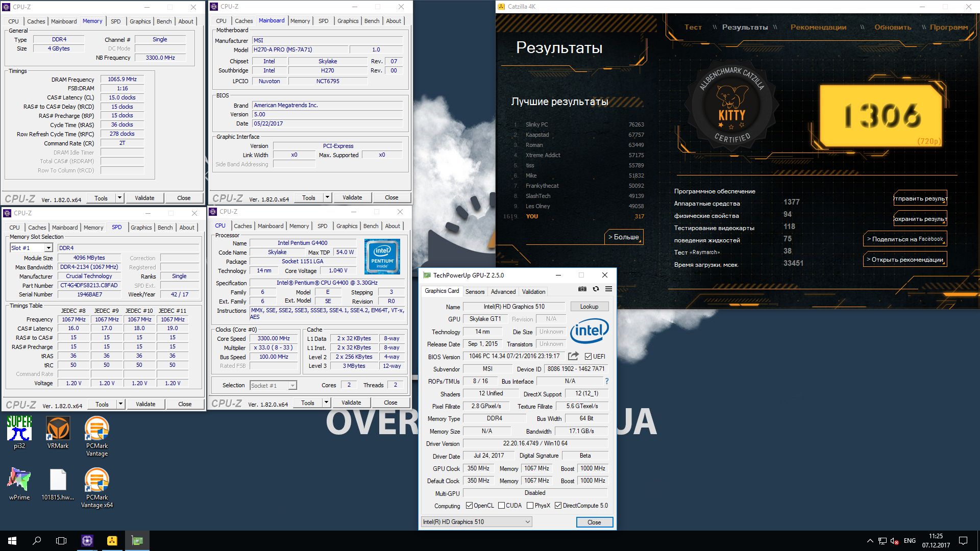Image resolution: width=980 pixels, height=551 pixels.
Task: Click Close button in Mainboard CPU-Z window
Action: pos(391,197)
